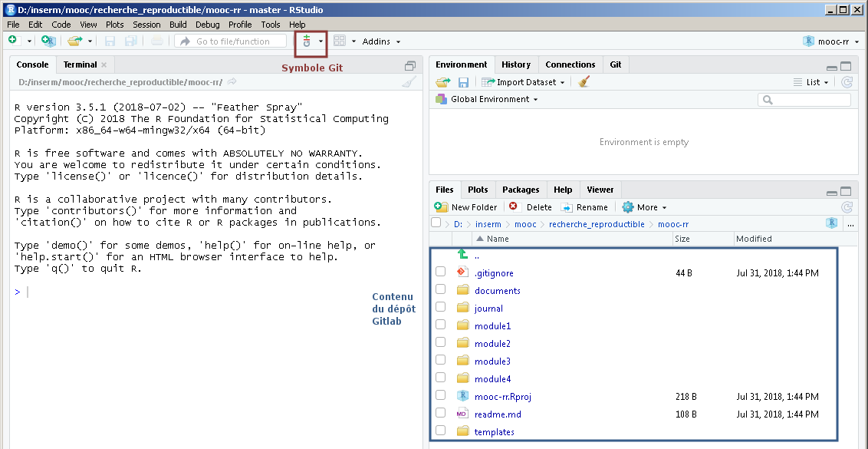Switch to the Terminal tab
The image size is (868, 449).
[80, 64]
